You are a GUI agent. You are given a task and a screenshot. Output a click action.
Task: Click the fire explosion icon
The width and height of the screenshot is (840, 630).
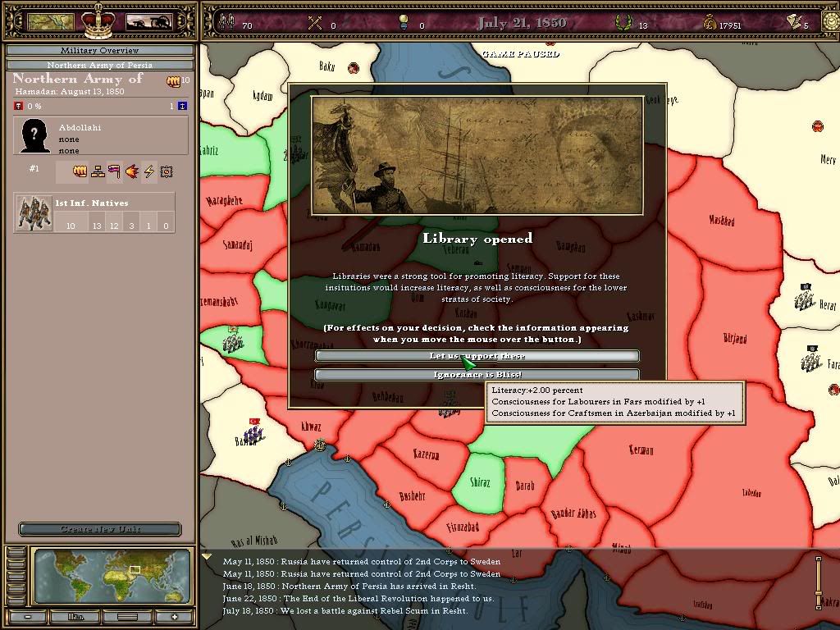tap(132, 171)
